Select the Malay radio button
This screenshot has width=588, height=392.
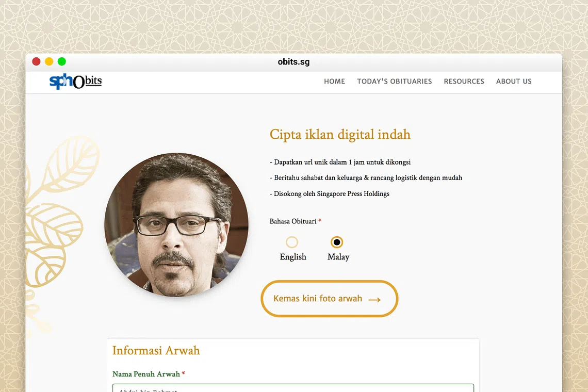(337, 242)
